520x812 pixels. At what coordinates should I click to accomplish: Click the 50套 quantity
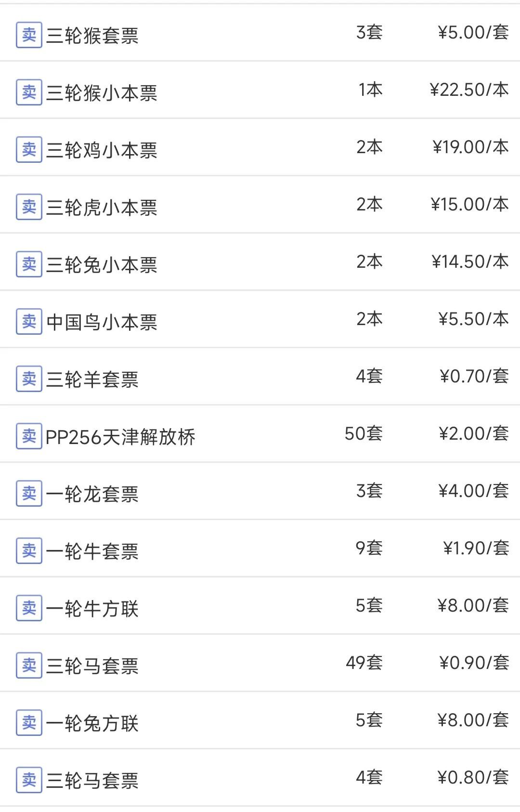coord(364,433)
